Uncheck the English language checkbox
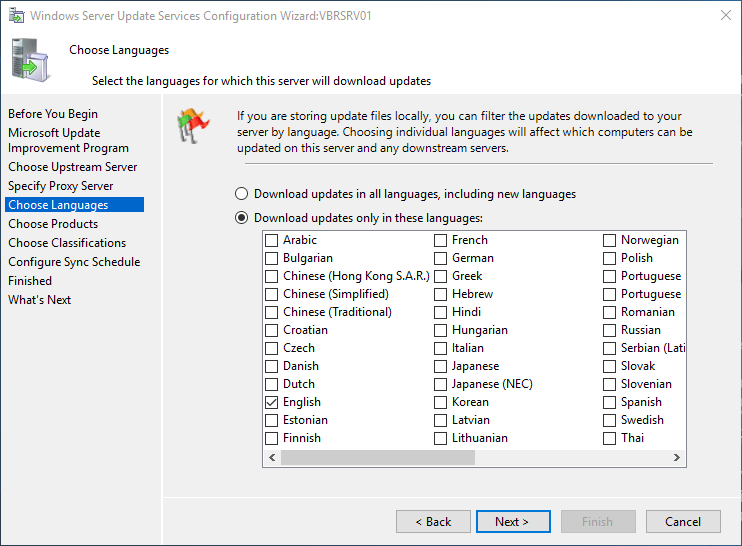 (272, 402)
